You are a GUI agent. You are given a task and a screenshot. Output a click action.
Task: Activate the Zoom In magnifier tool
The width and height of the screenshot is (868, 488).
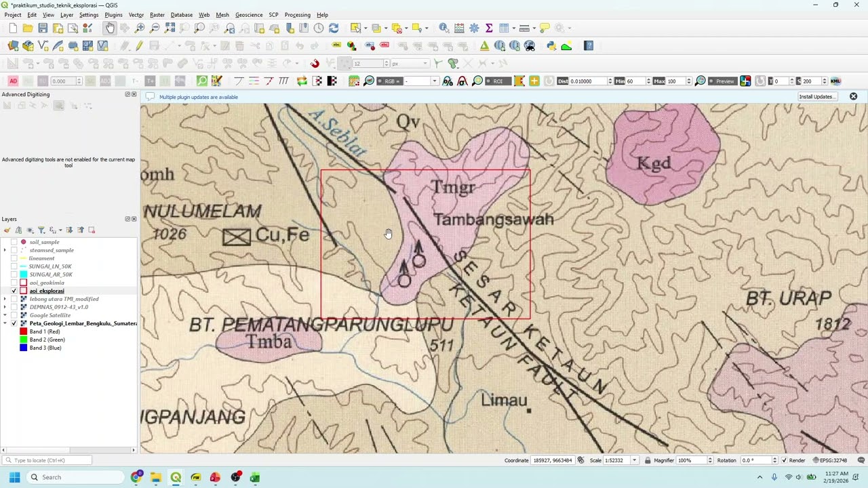140,28
